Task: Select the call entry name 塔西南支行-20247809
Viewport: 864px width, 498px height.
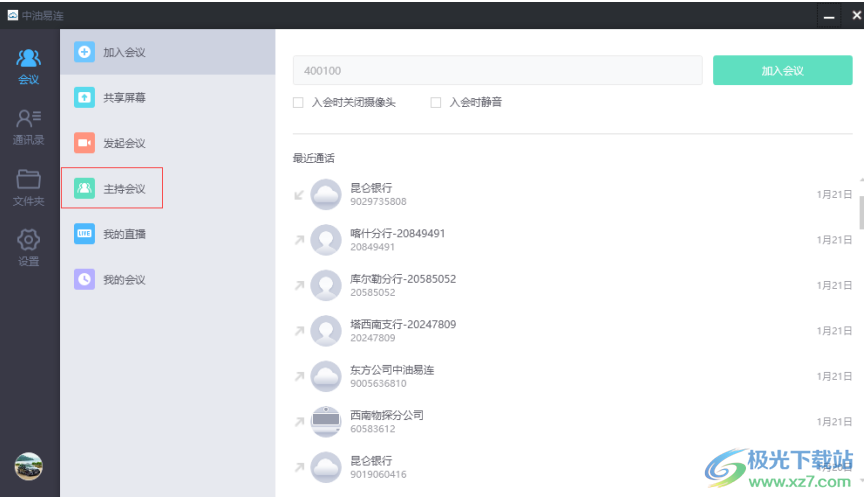Action: (x=403, y=324)
